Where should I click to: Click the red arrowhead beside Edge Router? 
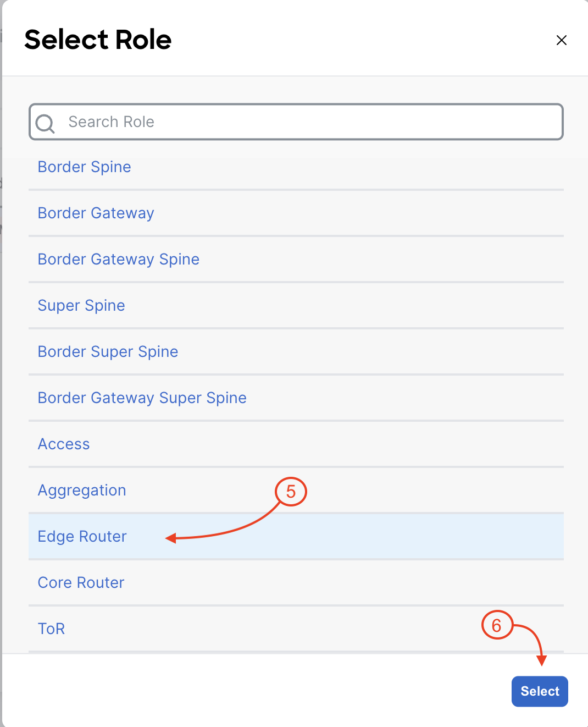(x=170, y=538)
